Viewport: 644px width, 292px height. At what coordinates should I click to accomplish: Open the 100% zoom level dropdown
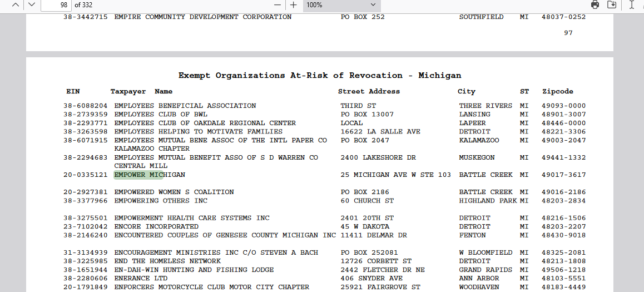[x=341, y=5]
